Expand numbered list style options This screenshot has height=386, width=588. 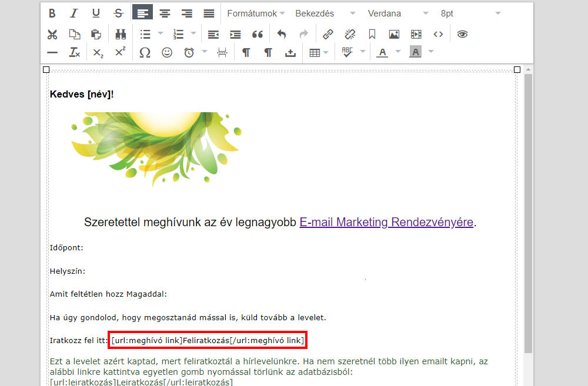[x=193, y=33]
